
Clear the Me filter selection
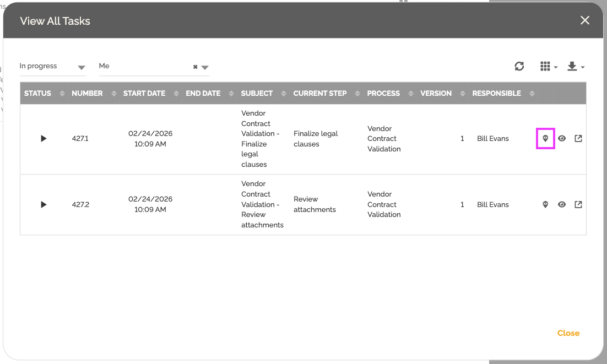pyautogui.click(x=195, y=67)
